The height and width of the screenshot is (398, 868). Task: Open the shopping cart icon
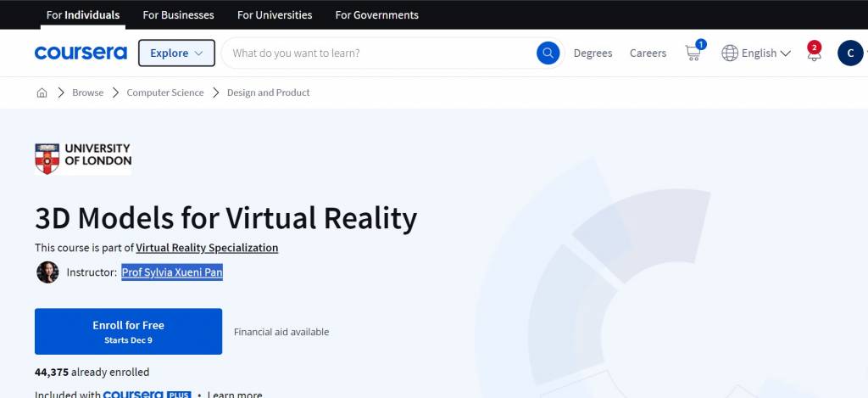click(x=693, y=53)
